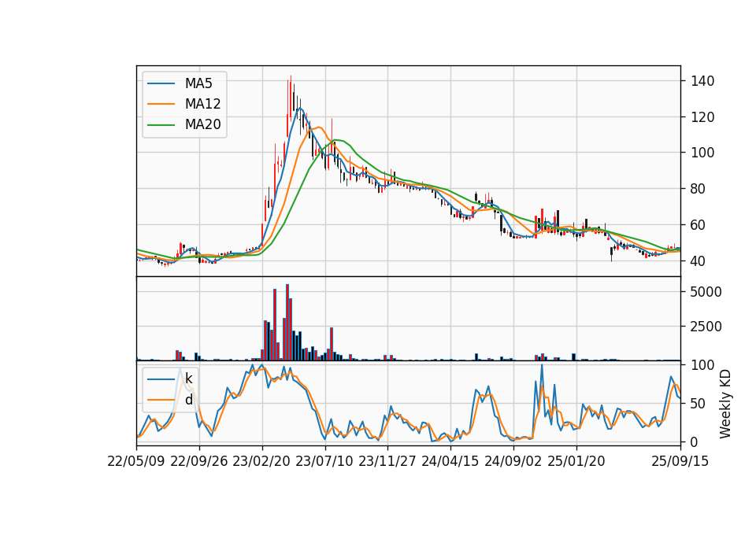
Task: Click the tallest volume bar above 5000
Action: (x=287, y=322)
